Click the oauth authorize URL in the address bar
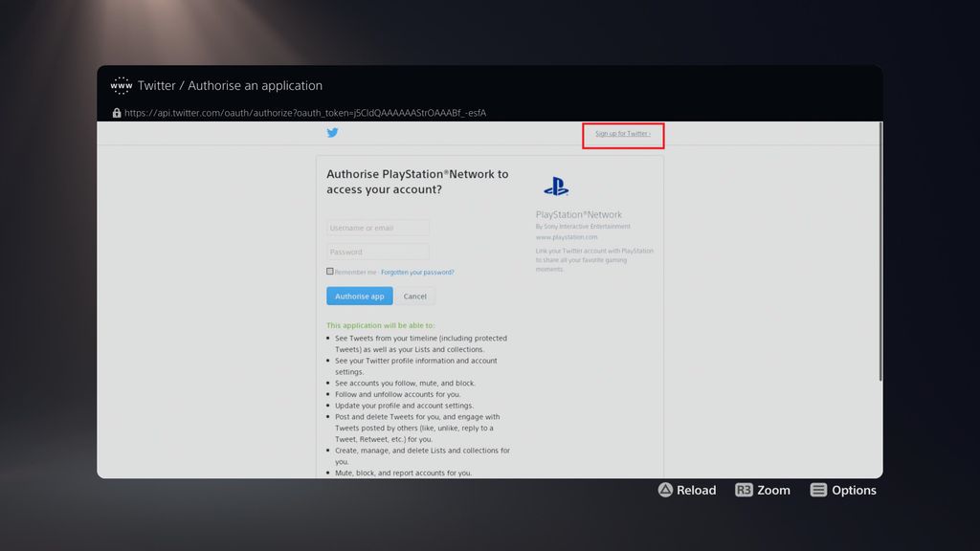This screenshot has width=980, height=551. (x=306, y=112)
